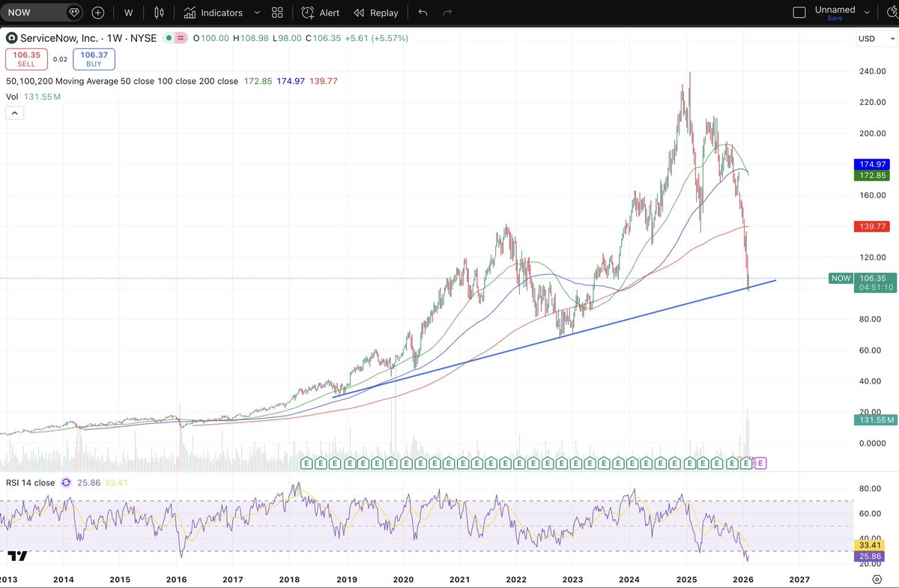Click the Unnamed layout name
Viewport: 899px width, 588px height.
[835, 10]
